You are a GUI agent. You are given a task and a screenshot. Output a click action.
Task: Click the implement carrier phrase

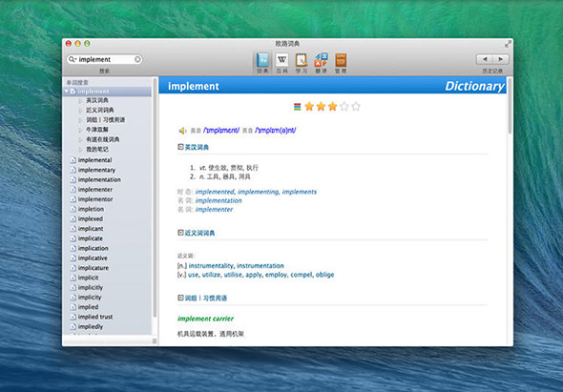point(205,319)
